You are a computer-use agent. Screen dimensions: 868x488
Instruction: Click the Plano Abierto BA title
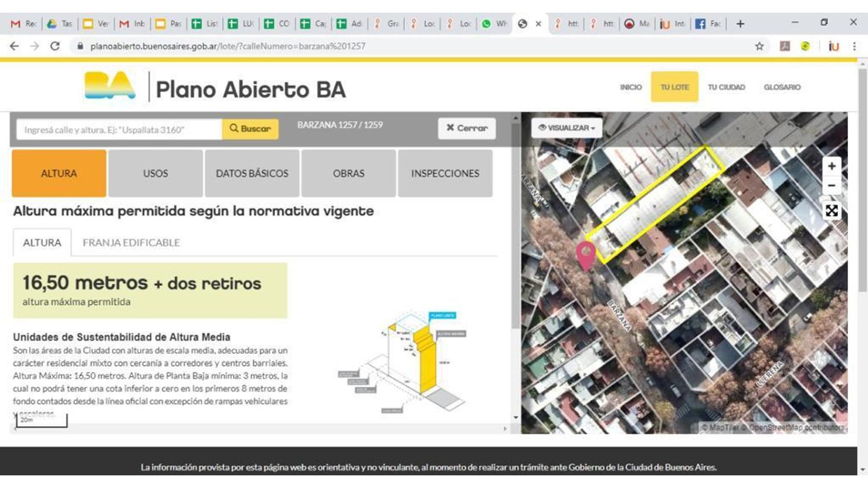pos(251,89)
